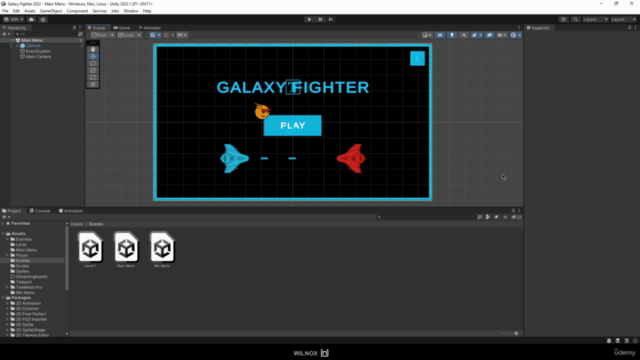Expand the TextMesh Pro folder

pyautogui.click(x=7, y=287)
